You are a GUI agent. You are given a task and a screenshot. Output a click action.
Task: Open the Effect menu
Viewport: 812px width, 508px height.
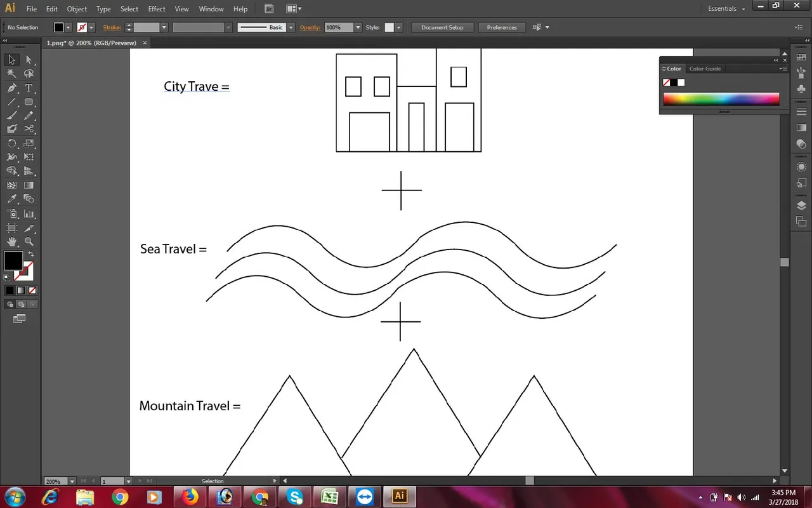[x=157, y=9]
